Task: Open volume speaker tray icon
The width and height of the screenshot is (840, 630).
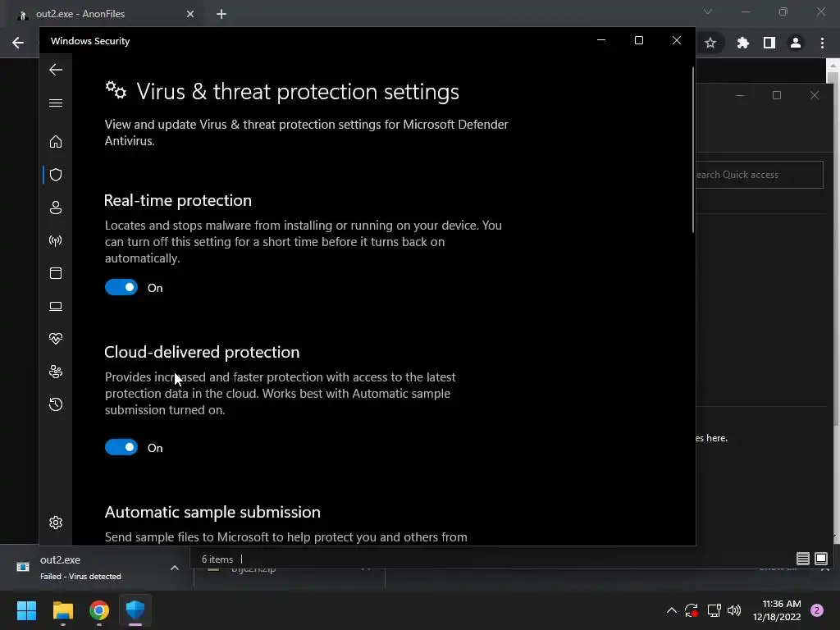Action: (734, 610)
